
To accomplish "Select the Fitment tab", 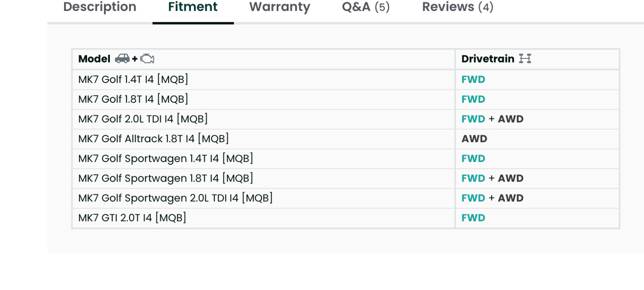I will pos(193,7).
